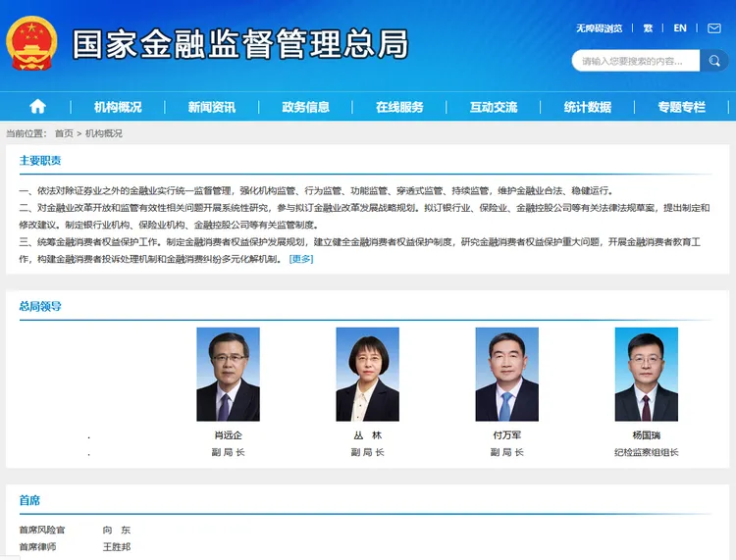This screenshot has height=560, width=736.
Task: Click the title 纪检监察组组长
Action: [647, 452]
